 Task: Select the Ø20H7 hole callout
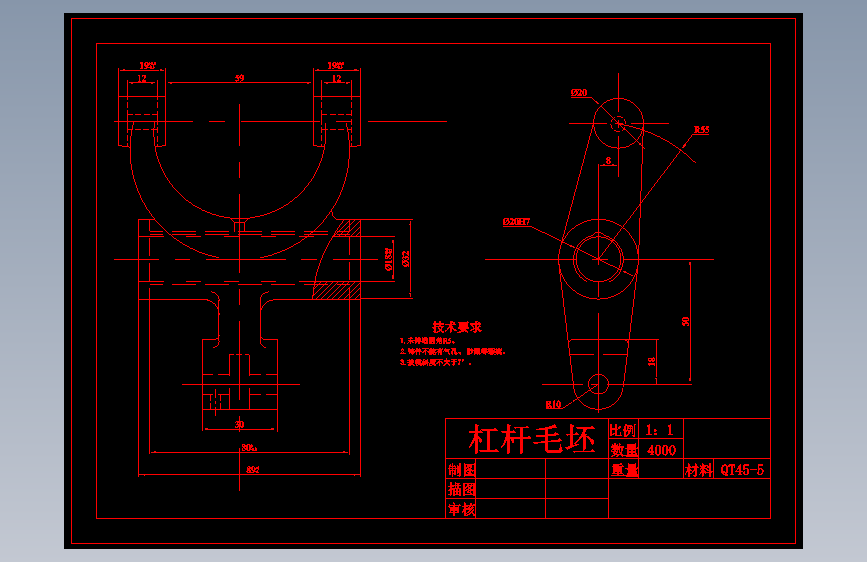516,222
